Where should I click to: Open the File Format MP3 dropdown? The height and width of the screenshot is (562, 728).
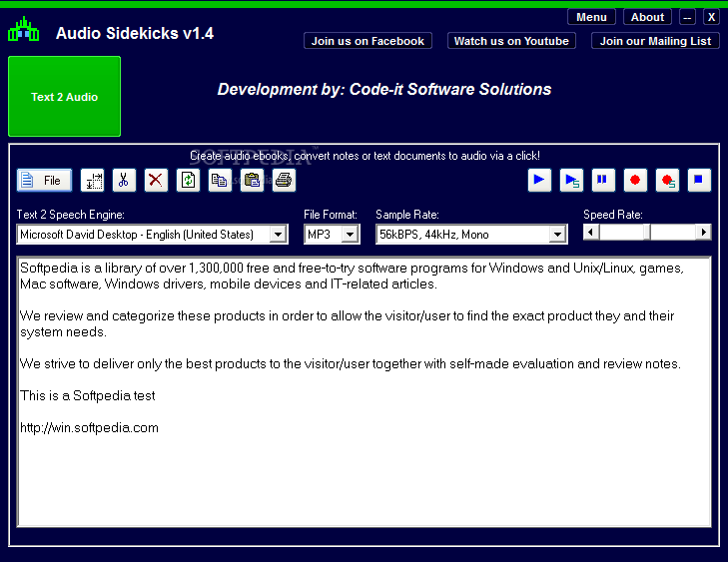pos(351,235)
